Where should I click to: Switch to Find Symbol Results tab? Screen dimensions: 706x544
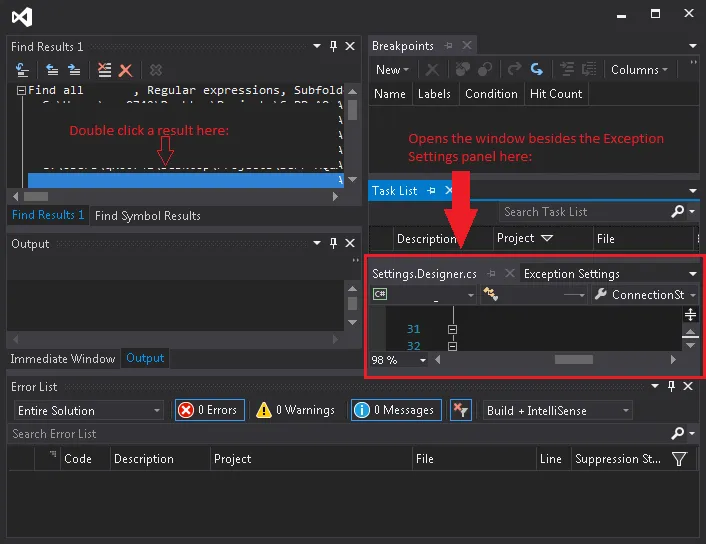(x=148, y=216)
